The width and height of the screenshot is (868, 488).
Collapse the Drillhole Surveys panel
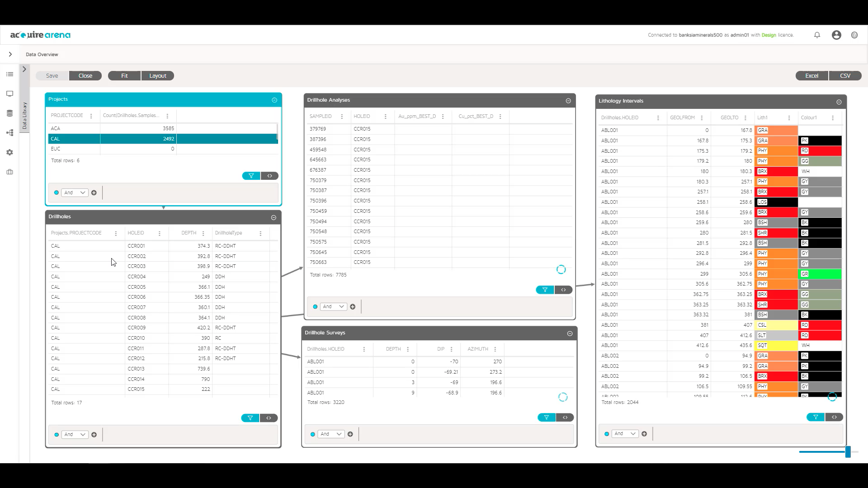click(x=569, y=333)
